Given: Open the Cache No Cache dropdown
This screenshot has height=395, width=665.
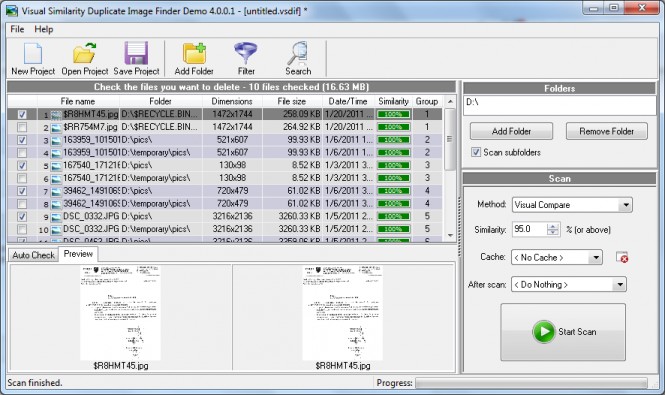Looking at the screenshot, I should (x=595, y=258).
